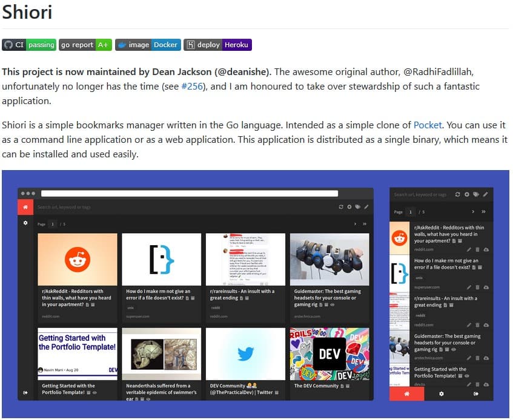Open the AskReddit bookmark thumbnail in desktop grid
The height and width of the screenshot is (420, 513).
(x=77, y=259)
